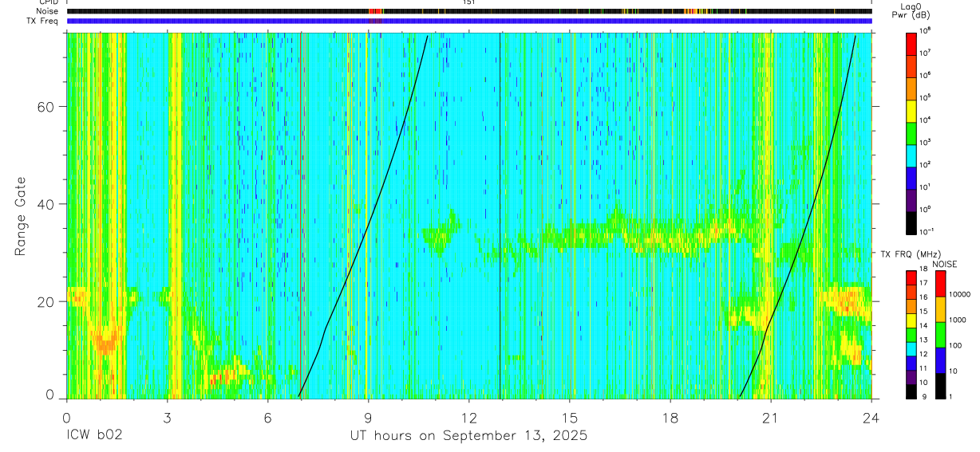Screen dimensions: 980x452
Task: Click the blue TX Freq strip above the plot
Action: coord(468,21)
